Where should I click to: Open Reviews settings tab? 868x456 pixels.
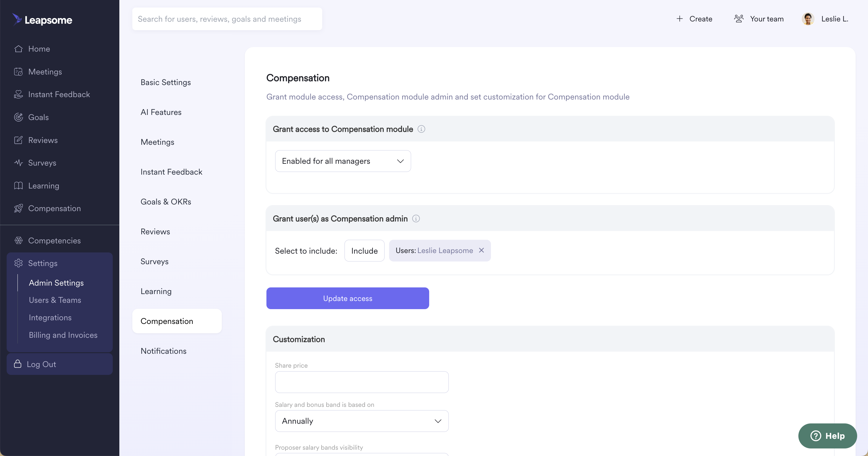point(155,232)
